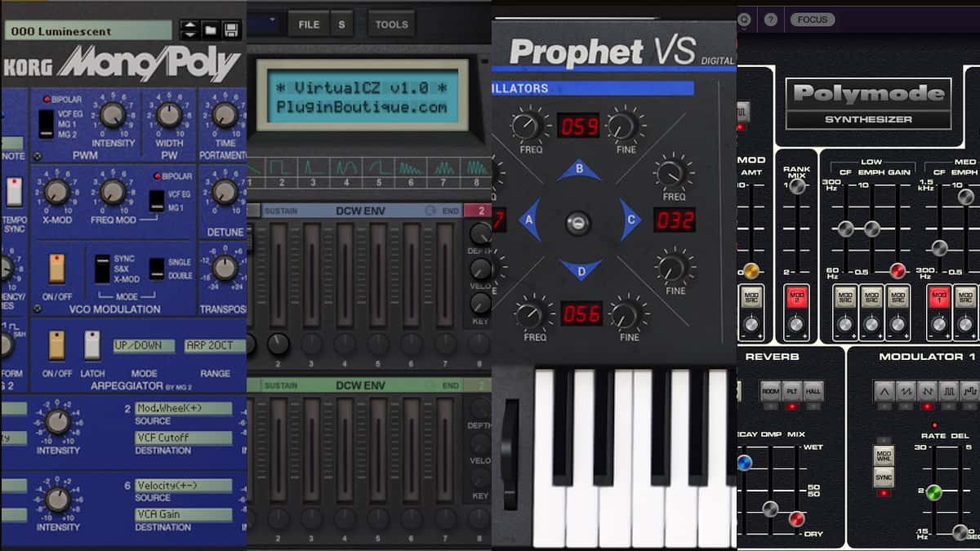The height and width of the screenshot is (551, 980).
Task: Open the ARP 2OCT range dropdown
Action: click(215, 346)
